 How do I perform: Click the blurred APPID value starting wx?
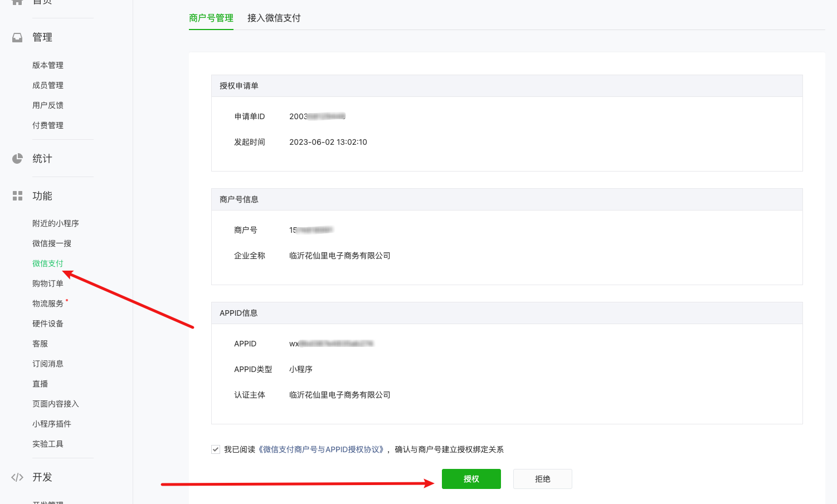coord(331,344)
